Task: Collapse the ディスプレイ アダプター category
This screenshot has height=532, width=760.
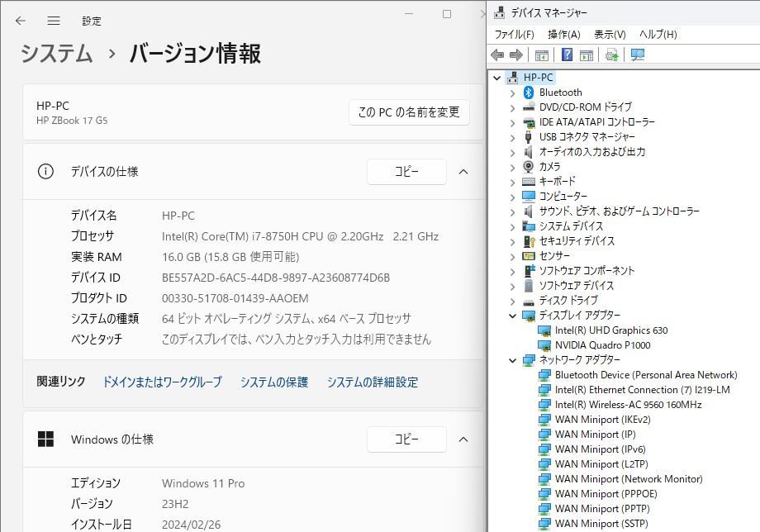Action: [513, 316]
